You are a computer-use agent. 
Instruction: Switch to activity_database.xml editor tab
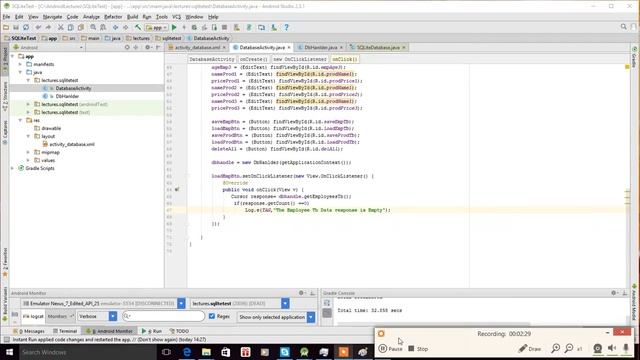[198, 47]
